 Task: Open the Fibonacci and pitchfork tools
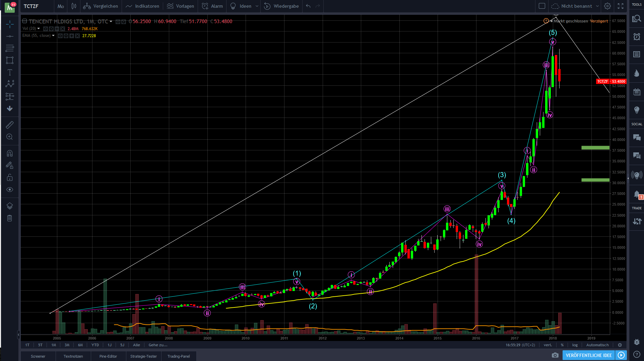tap(10, 48)
